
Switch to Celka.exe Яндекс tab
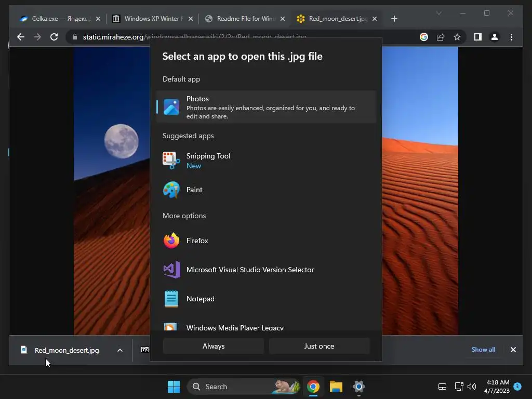(x=59, y=19)
